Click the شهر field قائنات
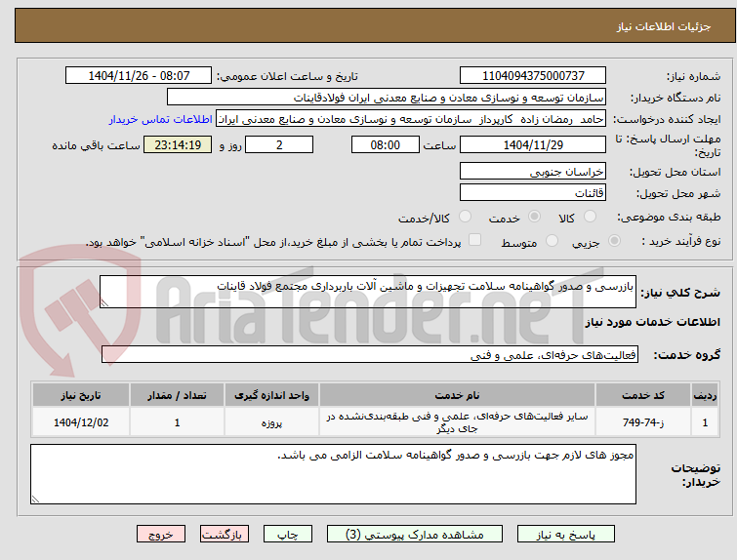 533,192
